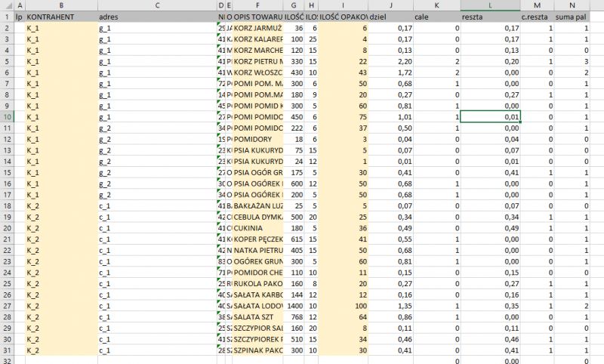The height and width of the screenshot is (364, 604).
Task: Click the KONTRAHENT header cell
Action: pyautogui.click(x=61, y=17)
